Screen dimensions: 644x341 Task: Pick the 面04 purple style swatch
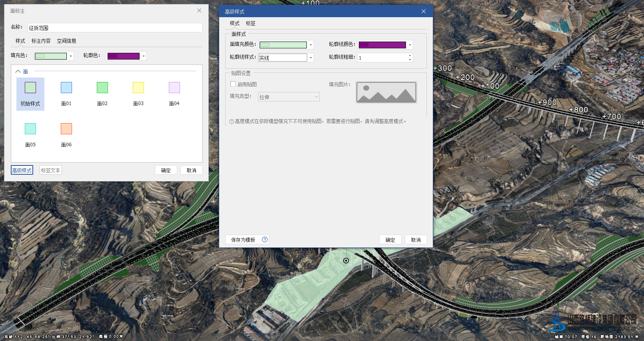(x=174, y=88)
